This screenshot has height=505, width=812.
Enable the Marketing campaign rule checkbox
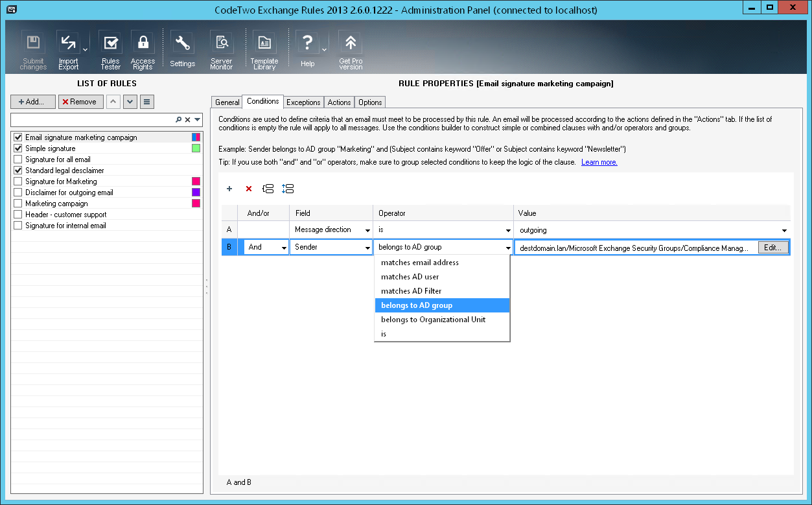pos(18,204)
